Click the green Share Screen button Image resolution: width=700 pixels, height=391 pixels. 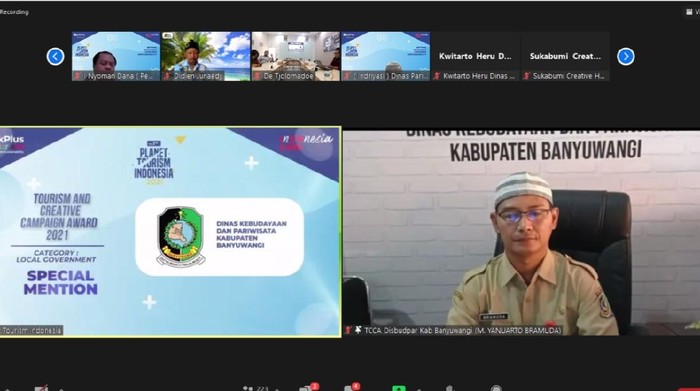click(x=399, y=388)
